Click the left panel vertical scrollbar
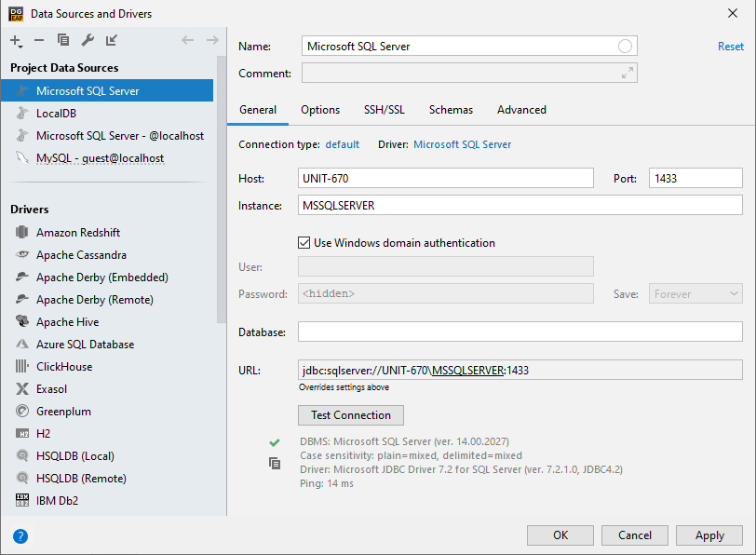 pos(222,189)
